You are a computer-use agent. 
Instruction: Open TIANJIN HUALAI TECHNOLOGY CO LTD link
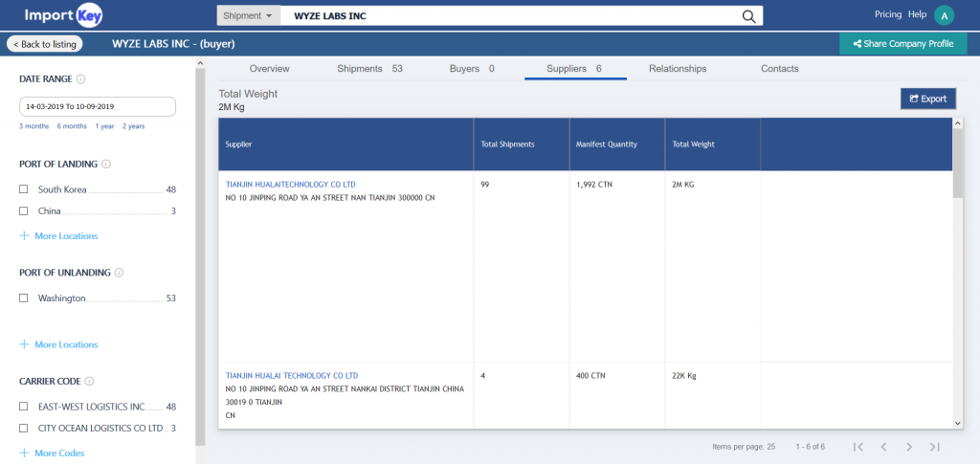[x=292, y=376]
